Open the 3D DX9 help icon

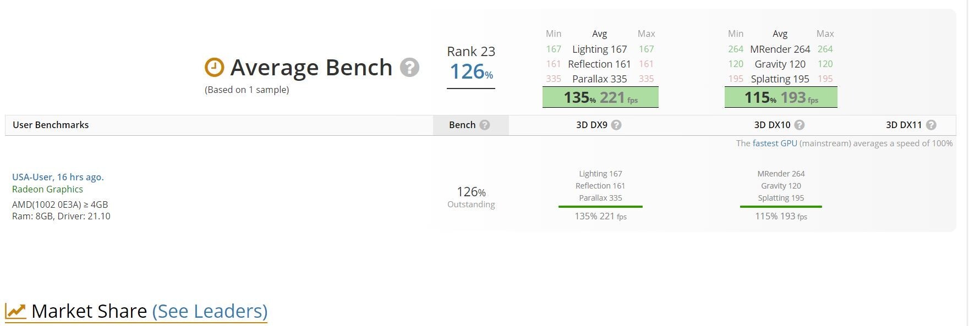click(x=616, y=125)
